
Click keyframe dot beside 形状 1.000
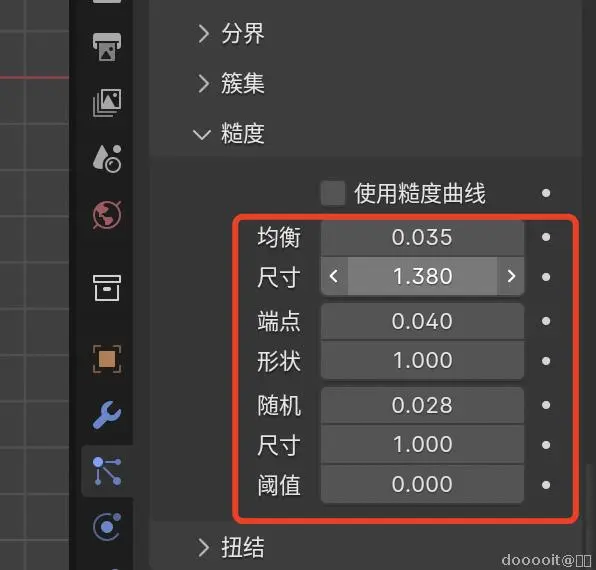coord(546,361)
